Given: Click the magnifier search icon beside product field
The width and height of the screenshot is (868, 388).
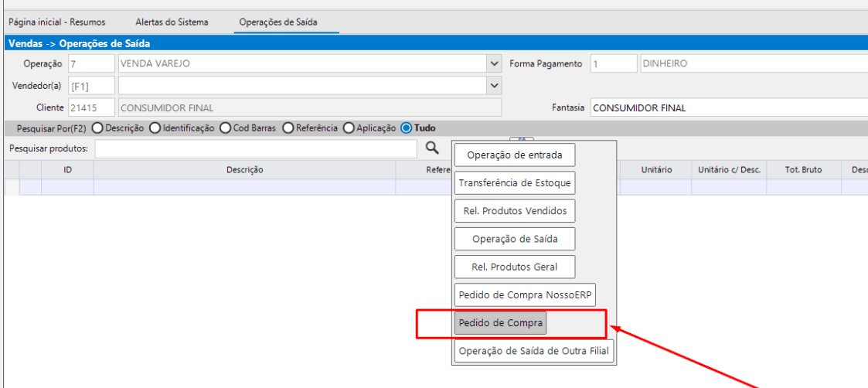Looking at the screenshot, I should click(x=432, y=148).
